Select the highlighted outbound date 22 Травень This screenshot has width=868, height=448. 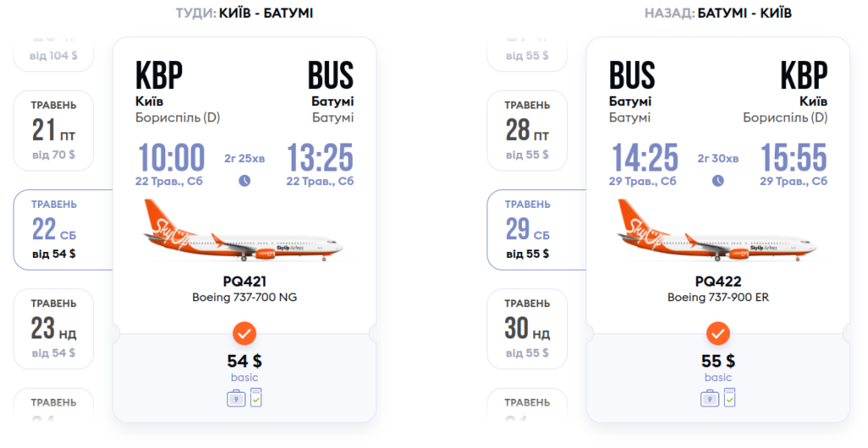55,229
